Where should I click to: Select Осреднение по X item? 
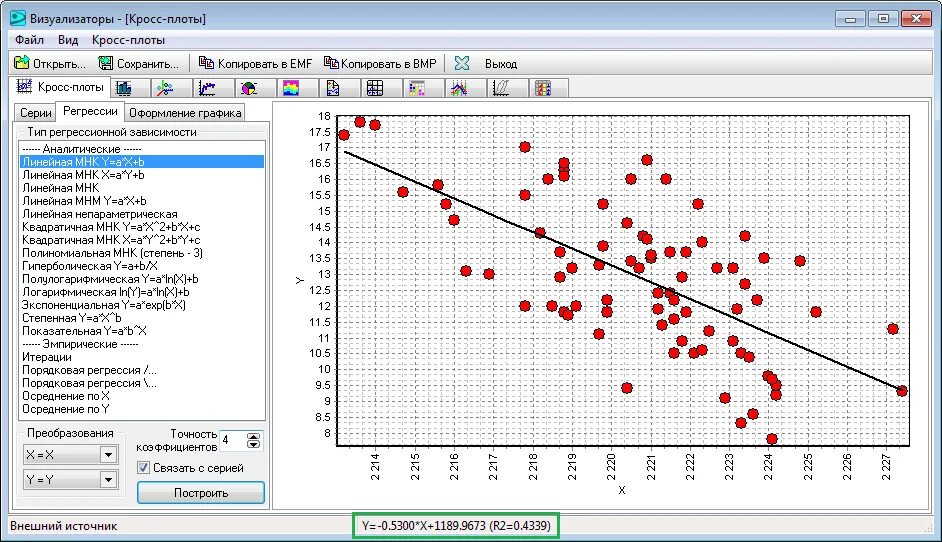(x=142, y=396)
